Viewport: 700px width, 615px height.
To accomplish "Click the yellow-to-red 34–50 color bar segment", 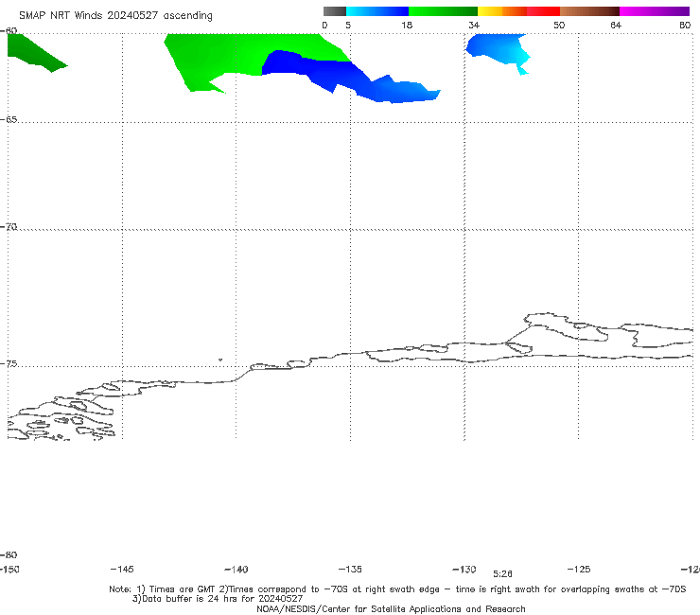I will tap(518, 11).
